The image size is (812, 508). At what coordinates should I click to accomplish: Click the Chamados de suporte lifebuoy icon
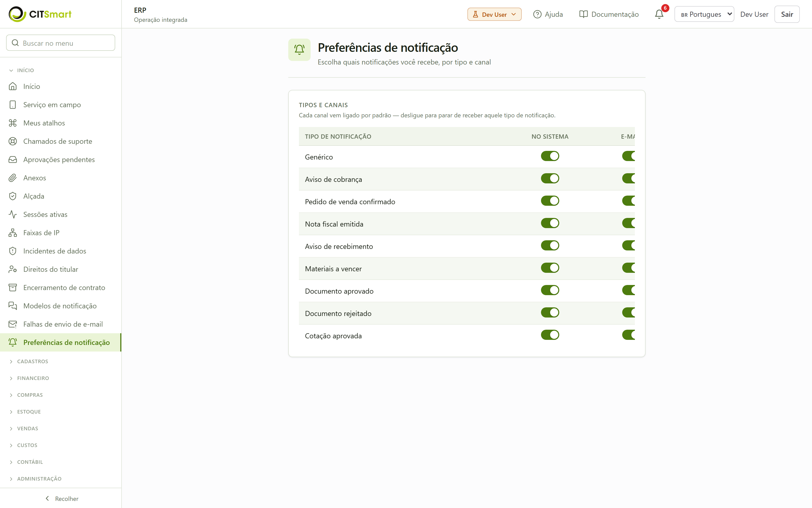(x=13, y=141)
